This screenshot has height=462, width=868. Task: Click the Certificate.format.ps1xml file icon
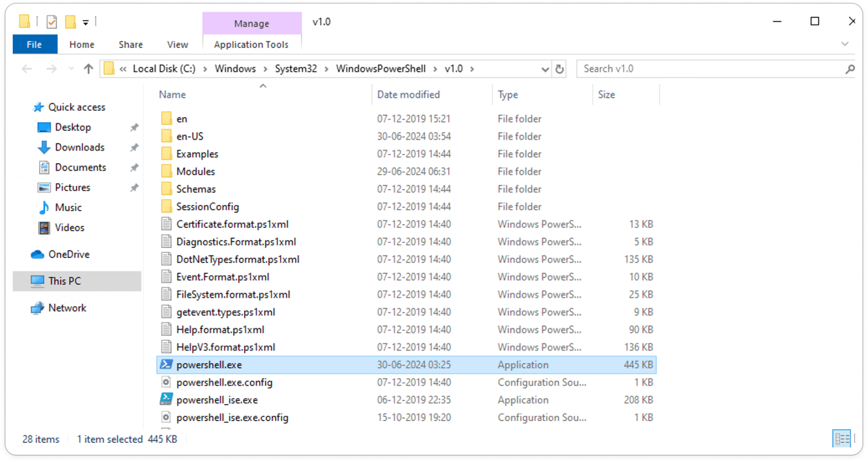166,224
